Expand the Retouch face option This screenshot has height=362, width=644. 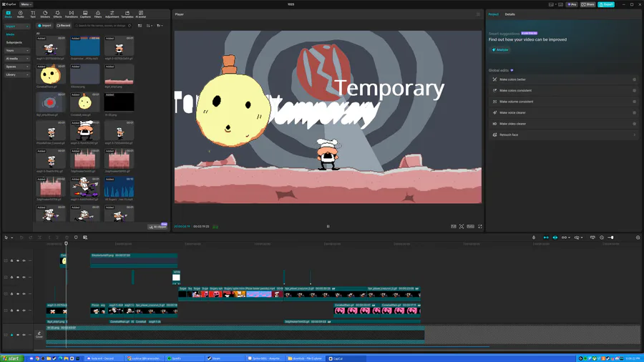(x=634, y=135)
